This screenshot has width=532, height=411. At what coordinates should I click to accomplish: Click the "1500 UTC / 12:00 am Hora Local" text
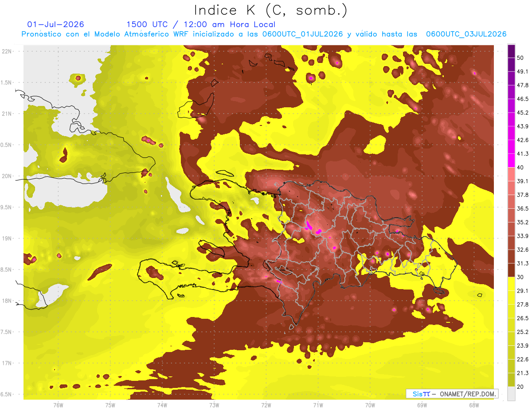[201, 24]
